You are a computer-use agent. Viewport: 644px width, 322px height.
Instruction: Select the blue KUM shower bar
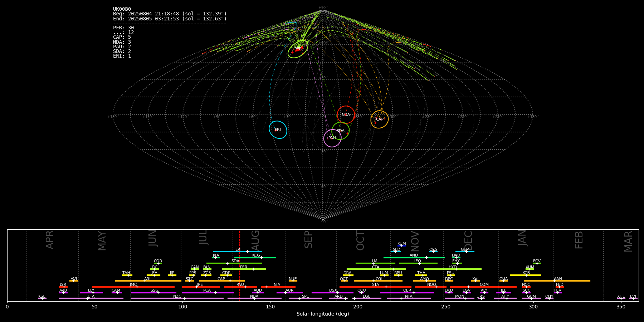(x=402, y=246)
